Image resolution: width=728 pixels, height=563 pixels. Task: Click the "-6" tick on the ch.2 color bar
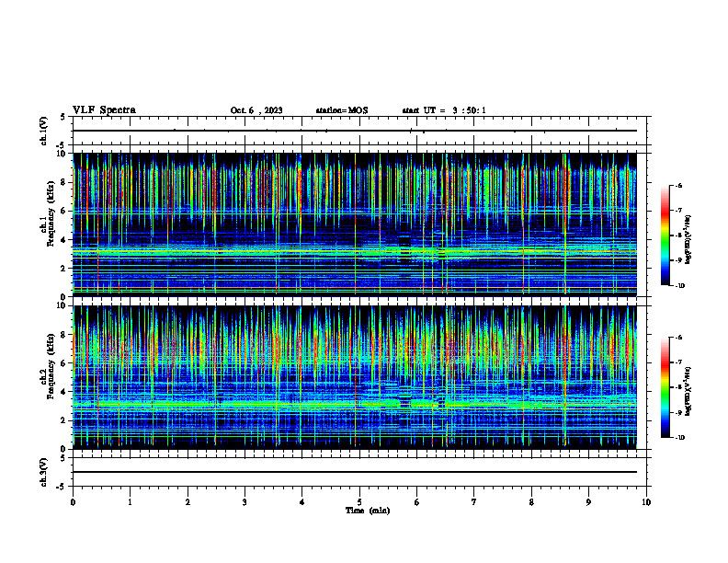678,338
